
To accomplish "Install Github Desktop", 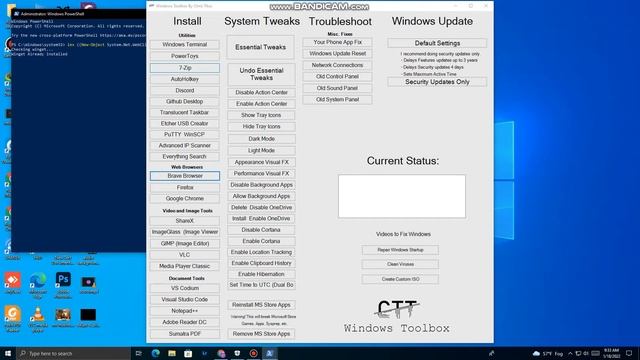I will click(x=185, y=101).
